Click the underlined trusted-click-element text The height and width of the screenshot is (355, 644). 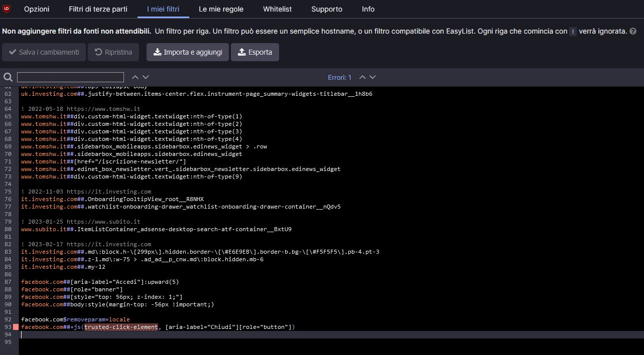[x=121, y=327]
